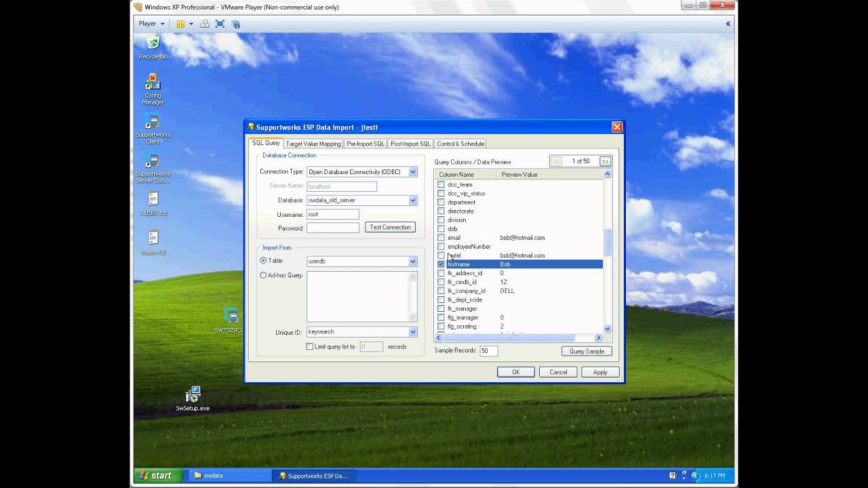The width and height of the screenshot is (868, 488).
Task: Click the help tray icon in the taskbar
Action: pyautogui.click(x=672, y=476)
